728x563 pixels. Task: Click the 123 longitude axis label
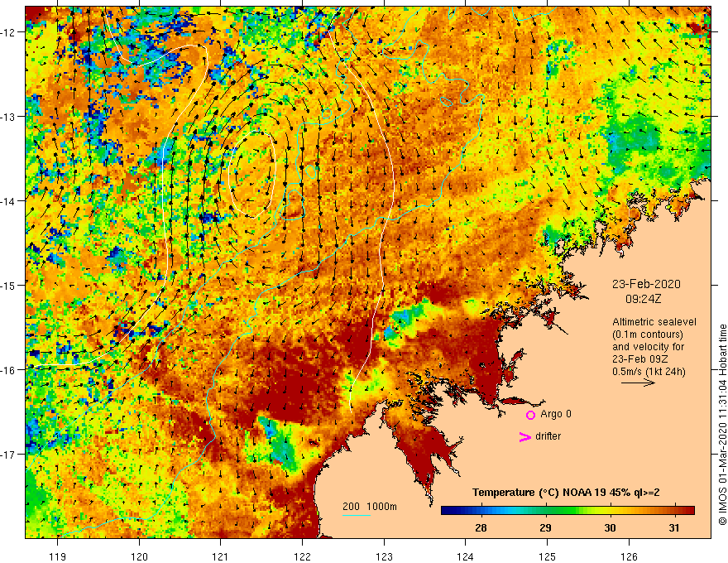point(384,556)
